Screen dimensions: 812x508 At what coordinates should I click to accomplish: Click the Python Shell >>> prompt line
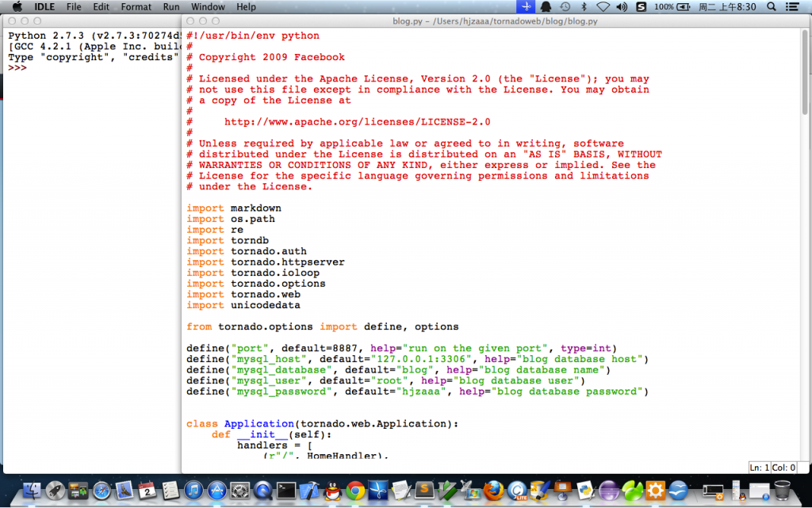click(x=17, y=68)
